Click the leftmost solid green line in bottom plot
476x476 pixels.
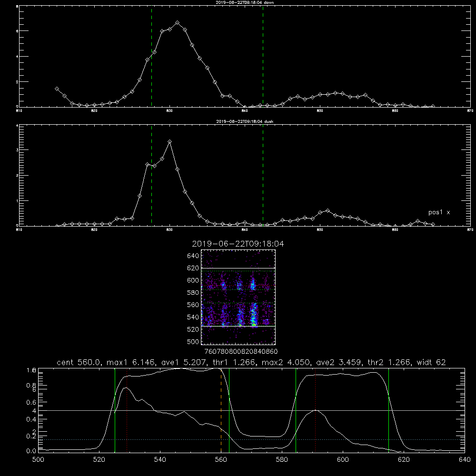[115, 410]
